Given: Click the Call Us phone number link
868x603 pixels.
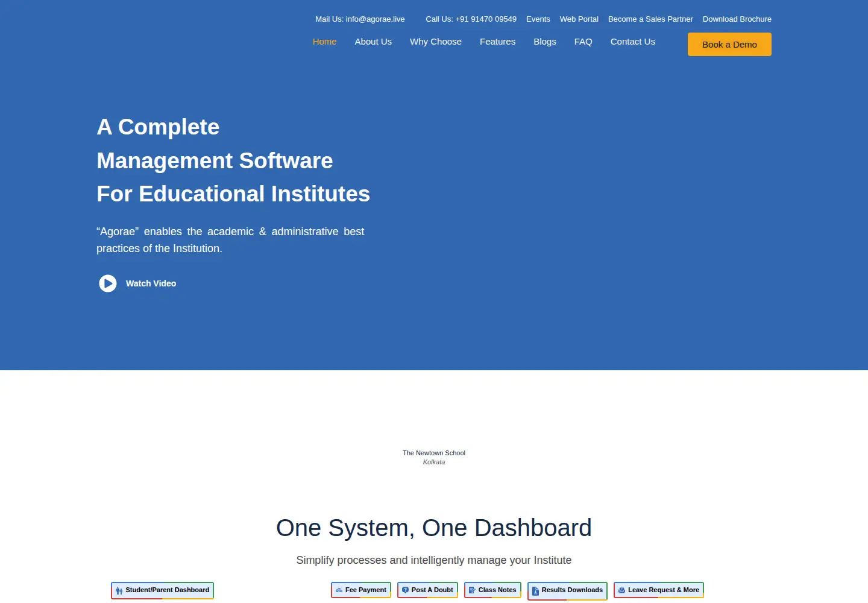Looking at the screenshot, I should coord(471,19).
